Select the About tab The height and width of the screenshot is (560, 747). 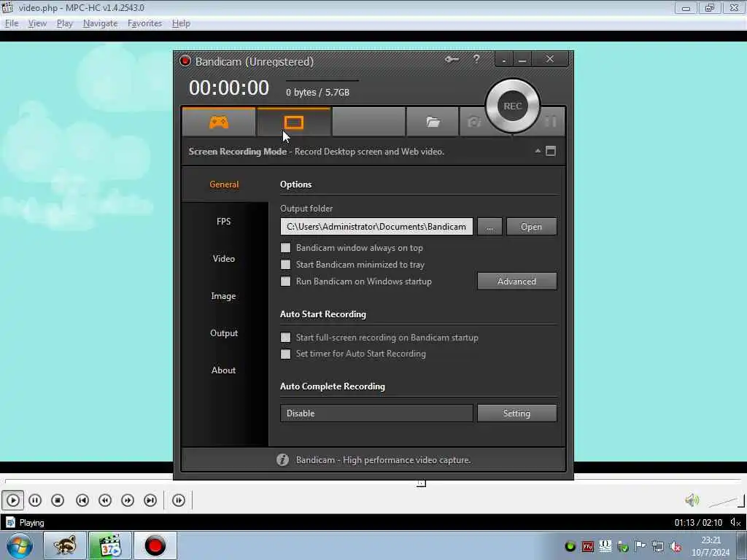[224, 370]
